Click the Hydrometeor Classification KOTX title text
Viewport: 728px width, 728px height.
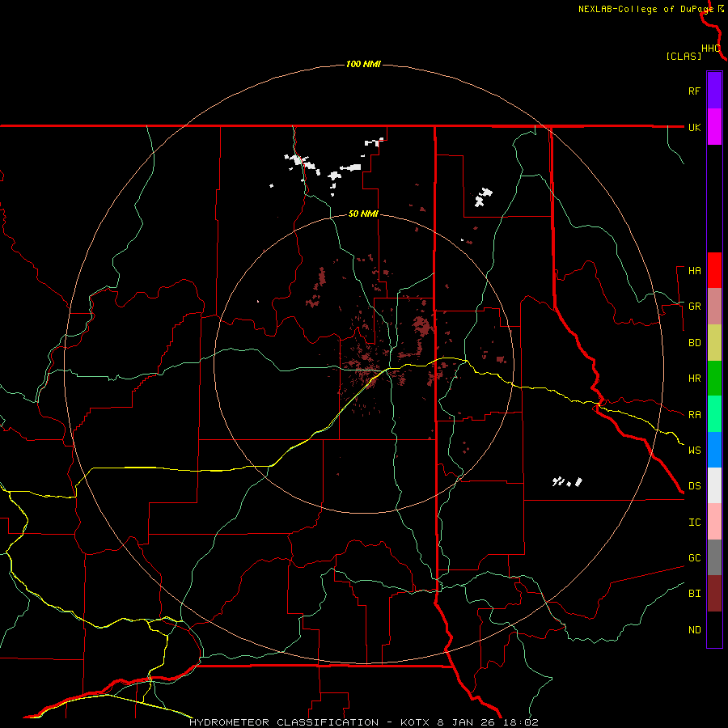pos(363,722)
